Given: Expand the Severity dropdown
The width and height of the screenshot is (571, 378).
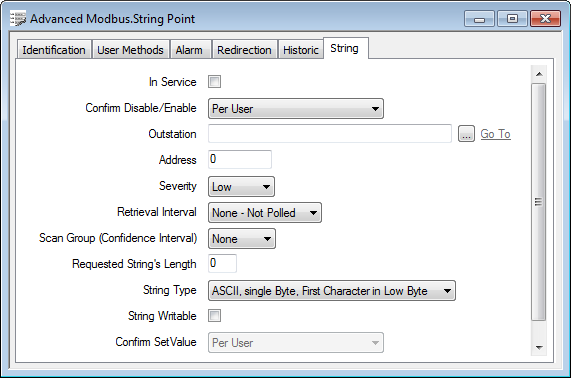Looking at the screenshot, I should coord(241,187).
